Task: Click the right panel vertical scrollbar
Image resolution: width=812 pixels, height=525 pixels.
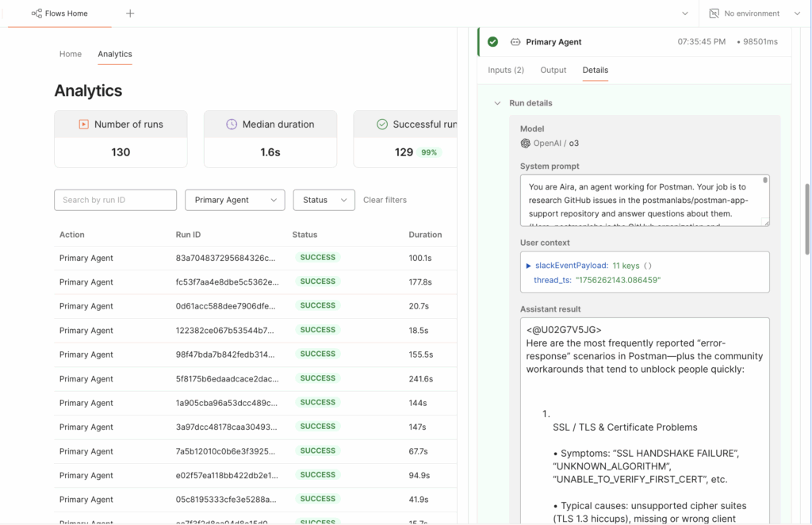Action: (x=806, y=219)
